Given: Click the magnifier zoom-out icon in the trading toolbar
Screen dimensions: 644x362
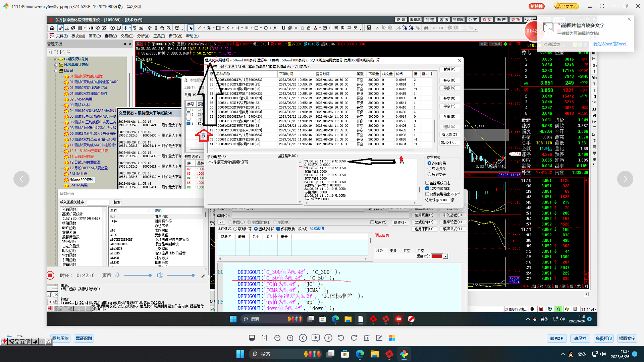Looking at the screenshot, I should click(169, 28).
